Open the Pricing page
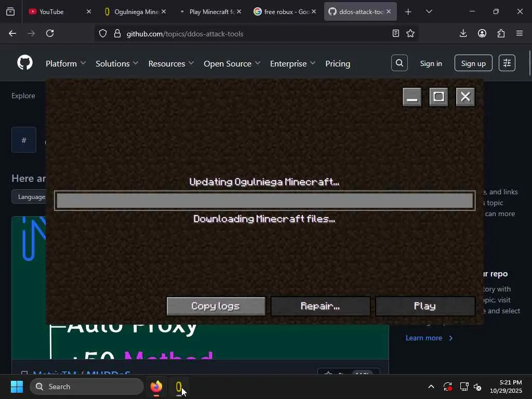This screenshot has height=399, width=532. point(338,63)
